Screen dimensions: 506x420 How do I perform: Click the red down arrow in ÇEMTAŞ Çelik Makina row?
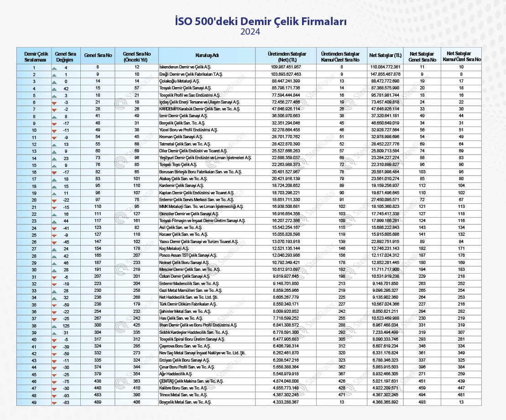pos(54,382)
